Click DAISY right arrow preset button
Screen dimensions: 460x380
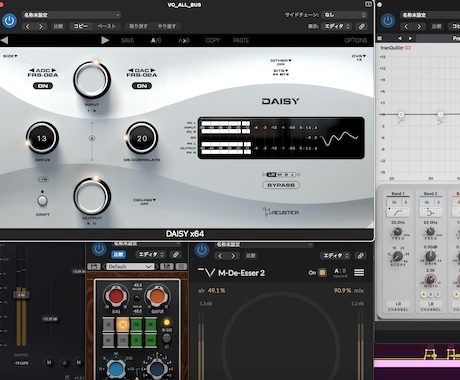click(105, 40)
